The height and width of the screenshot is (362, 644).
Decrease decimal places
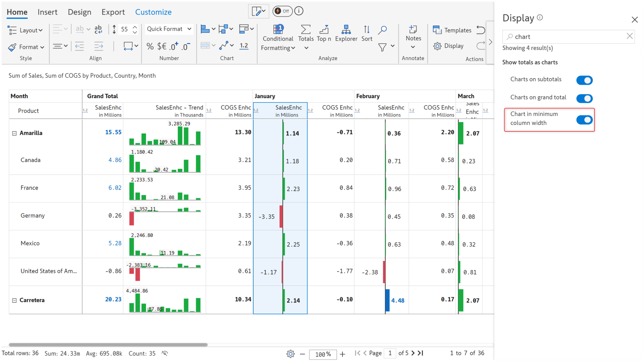click(186, 46)
